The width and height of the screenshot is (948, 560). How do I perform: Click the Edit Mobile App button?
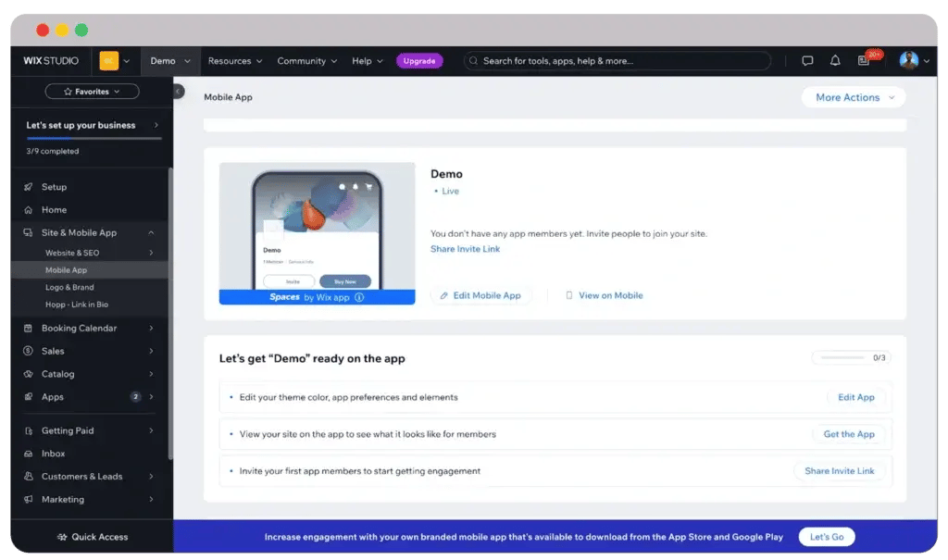coord(480,295)
